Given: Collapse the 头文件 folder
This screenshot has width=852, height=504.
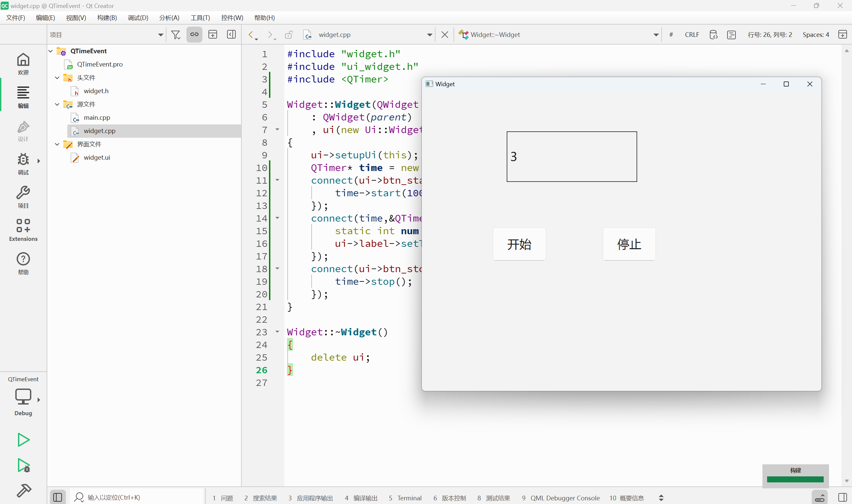Looking at the screenshot, I should pyautogui.click(x=57, y=78).
